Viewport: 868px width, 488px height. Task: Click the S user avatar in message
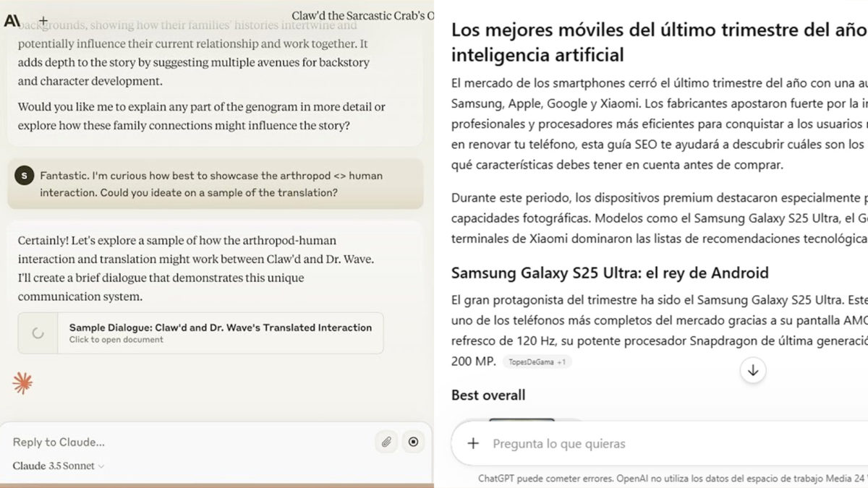25,176
